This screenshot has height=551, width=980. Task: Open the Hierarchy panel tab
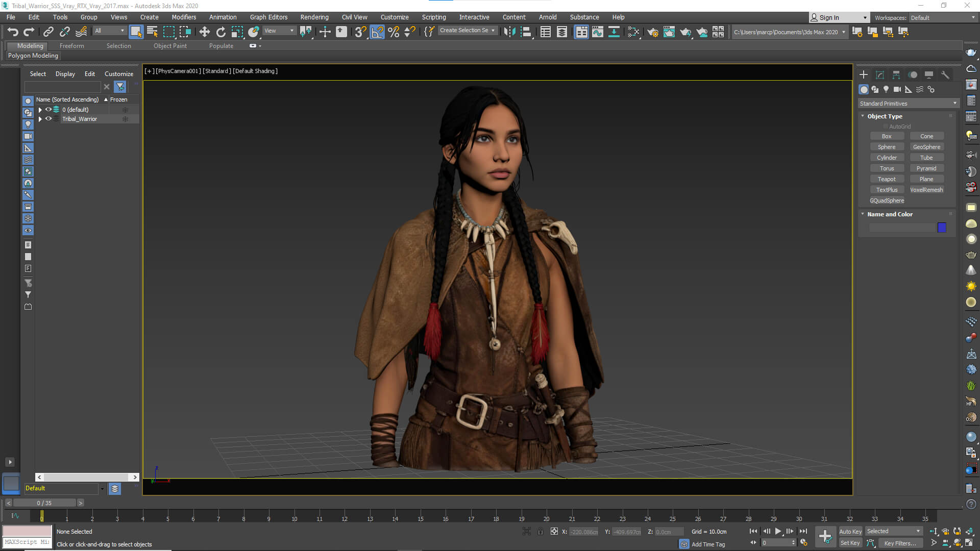tap(896, 75)
